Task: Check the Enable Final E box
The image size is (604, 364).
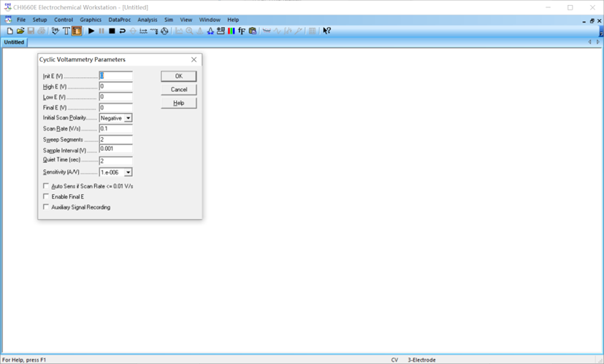Action: [47, 196]
